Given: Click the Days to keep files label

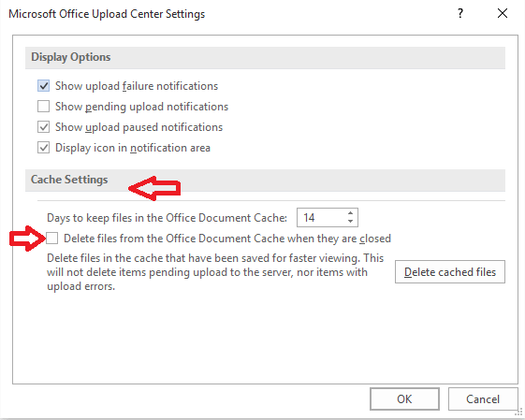Looking at the screenshot, I should pos(168,218).
